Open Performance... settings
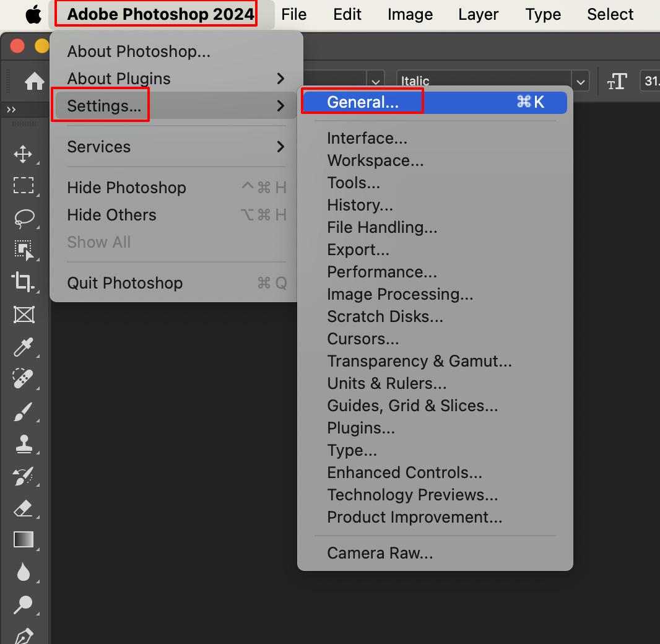 435,272
